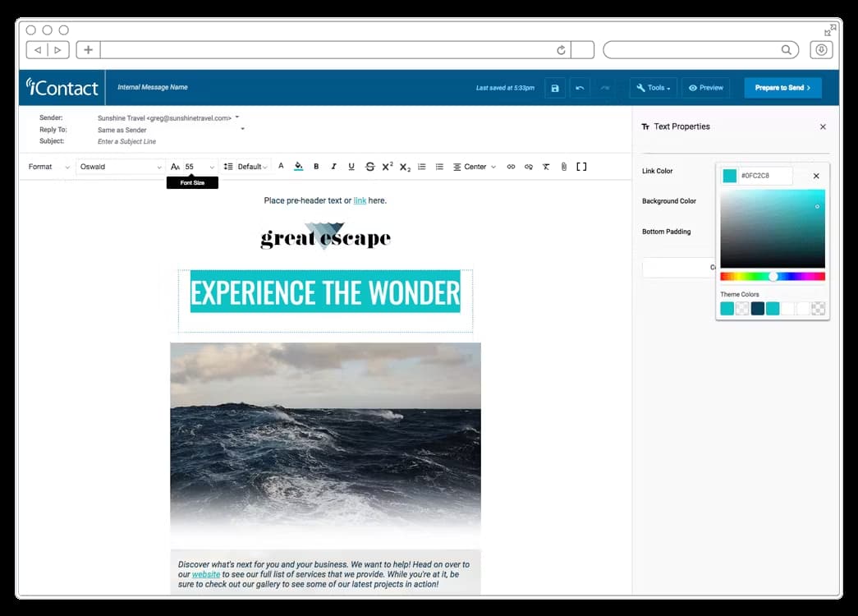Click the EXPERIENCE THE WONDER heading
Image resolution: width=858 pixels, height=616 pixels.
[x=325, y=292]
